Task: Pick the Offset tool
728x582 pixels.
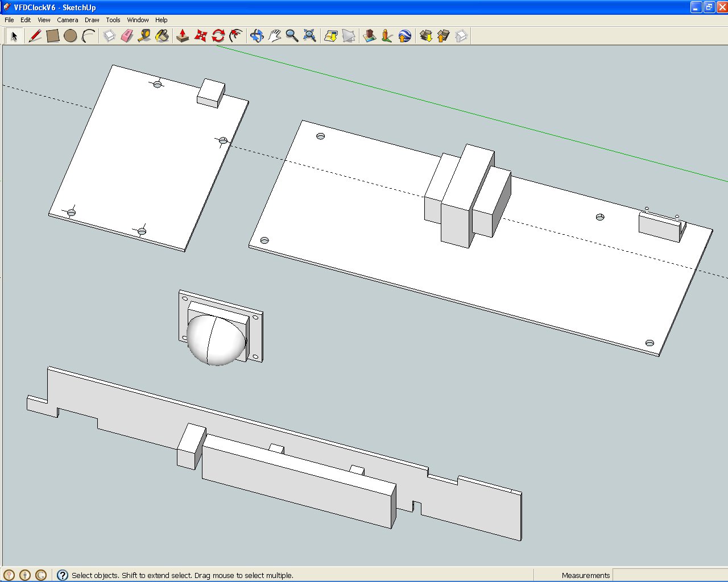Action: coord(235,36)
